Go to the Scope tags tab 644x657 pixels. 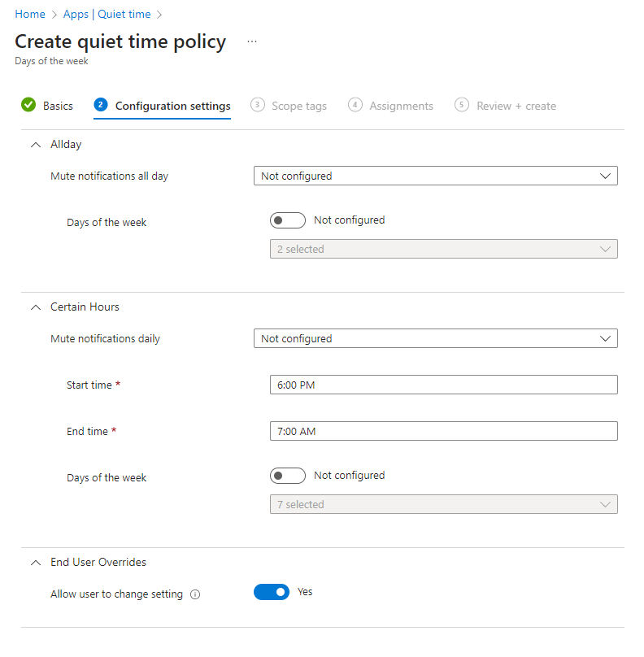[x=298, y=106]
